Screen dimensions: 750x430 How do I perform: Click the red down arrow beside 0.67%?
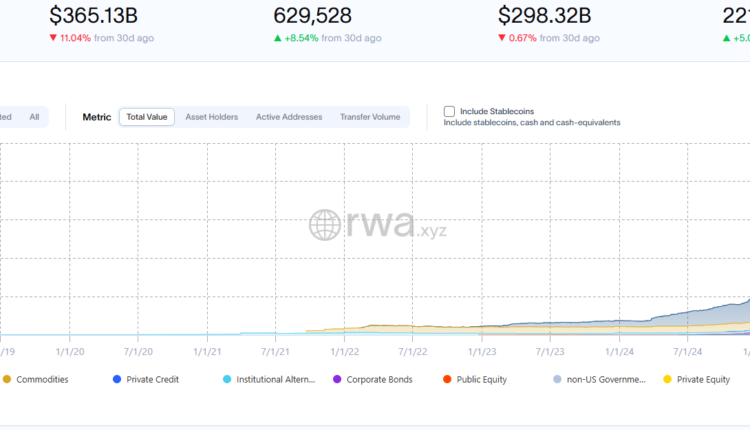(502, 38)
